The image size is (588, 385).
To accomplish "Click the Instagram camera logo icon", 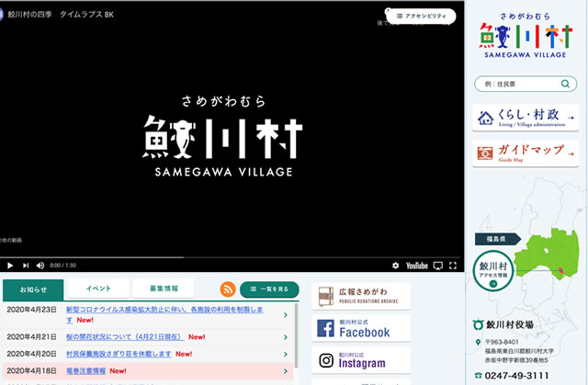I will tap(326, 360).
